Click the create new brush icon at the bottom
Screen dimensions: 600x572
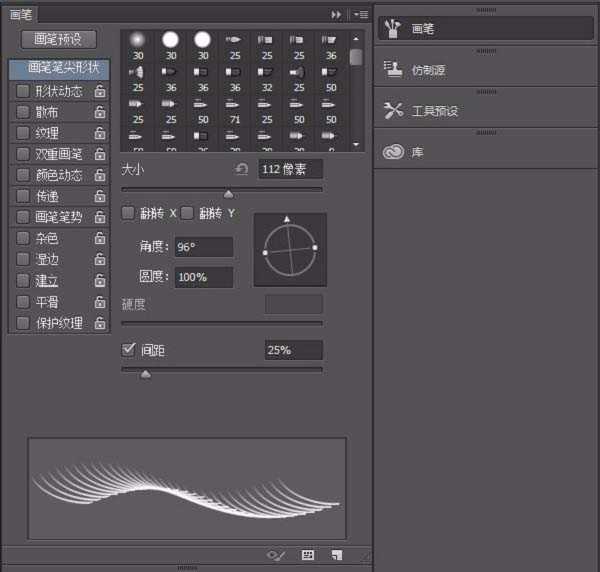coord(337,555)
